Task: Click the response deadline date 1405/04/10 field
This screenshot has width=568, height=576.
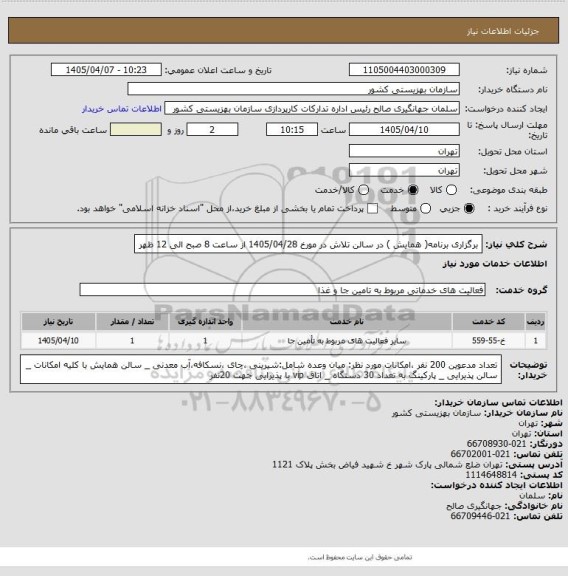Action: click(x=404, y=130)
